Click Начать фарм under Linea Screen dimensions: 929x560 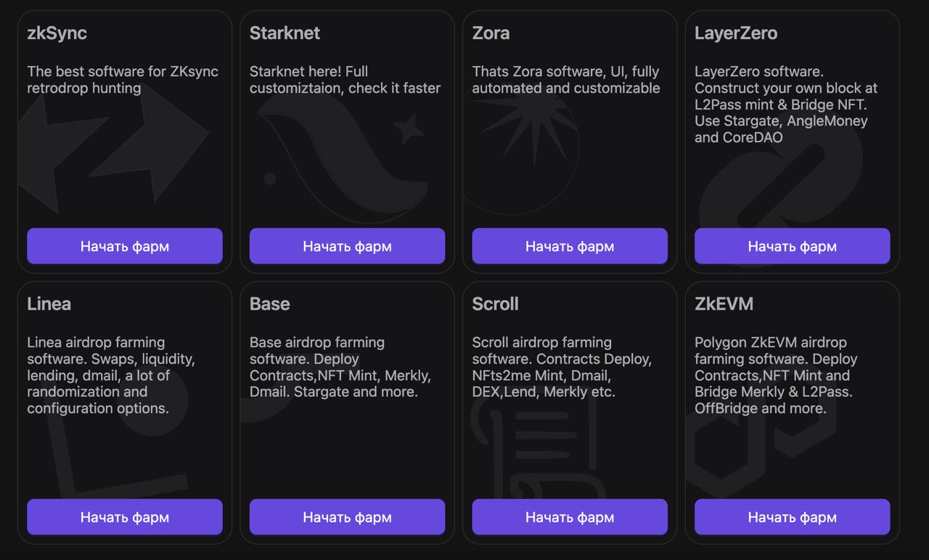[x=125, y=516]
